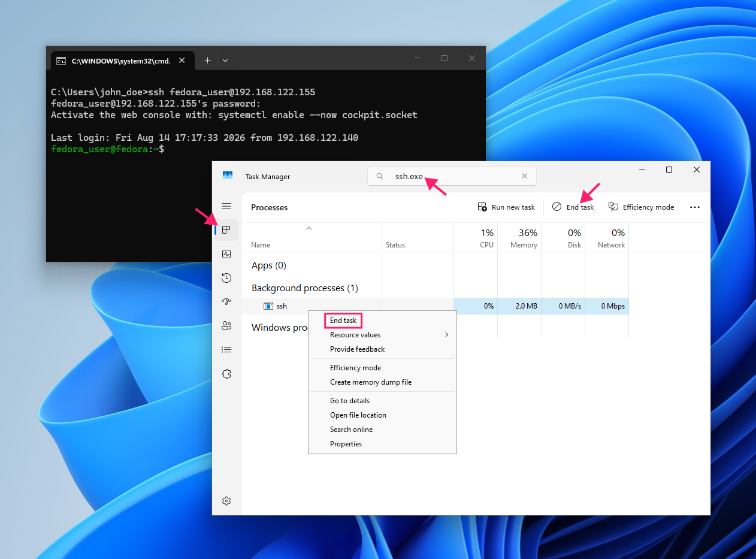
Task: Click the magnifier icon in Task Manager search box
Action: (379, 176)
